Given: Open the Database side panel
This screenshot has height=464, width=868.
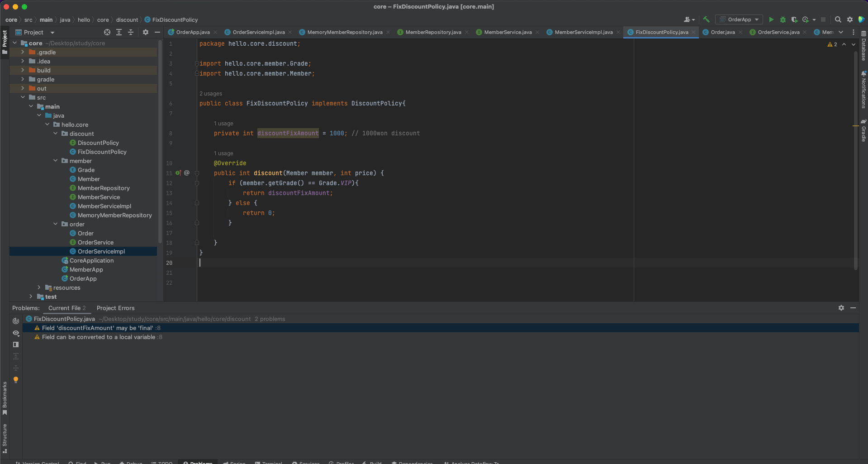Looking at the screenshot, I should click(863, 46).
